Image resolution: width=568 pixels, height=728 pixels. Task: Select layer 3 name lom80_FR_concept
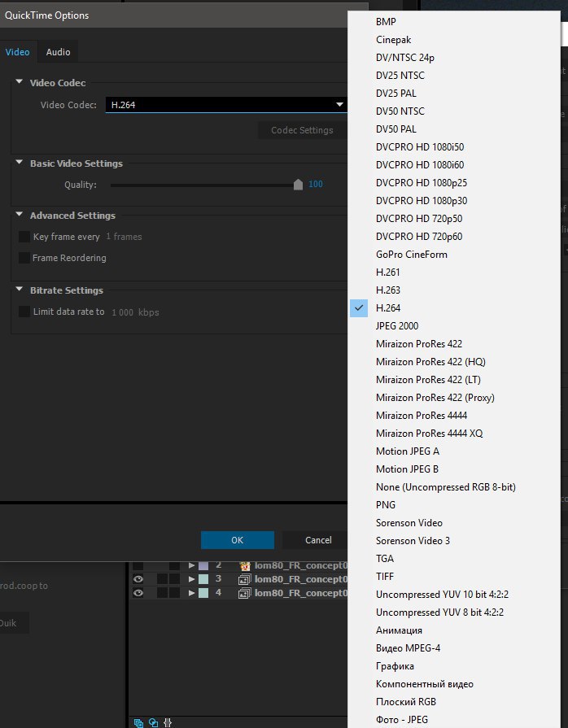pos(301,579)
